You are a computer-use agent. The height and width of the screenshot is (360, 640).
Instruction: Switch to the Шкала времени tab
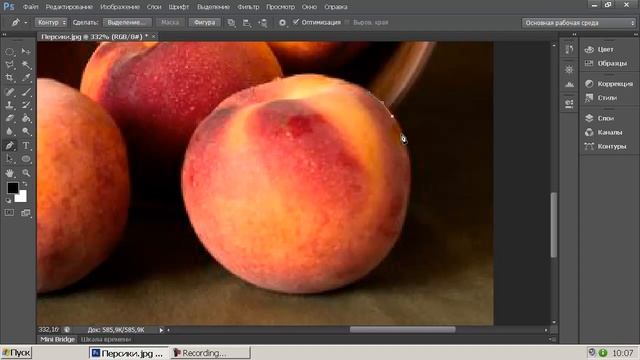click(106, 339)
